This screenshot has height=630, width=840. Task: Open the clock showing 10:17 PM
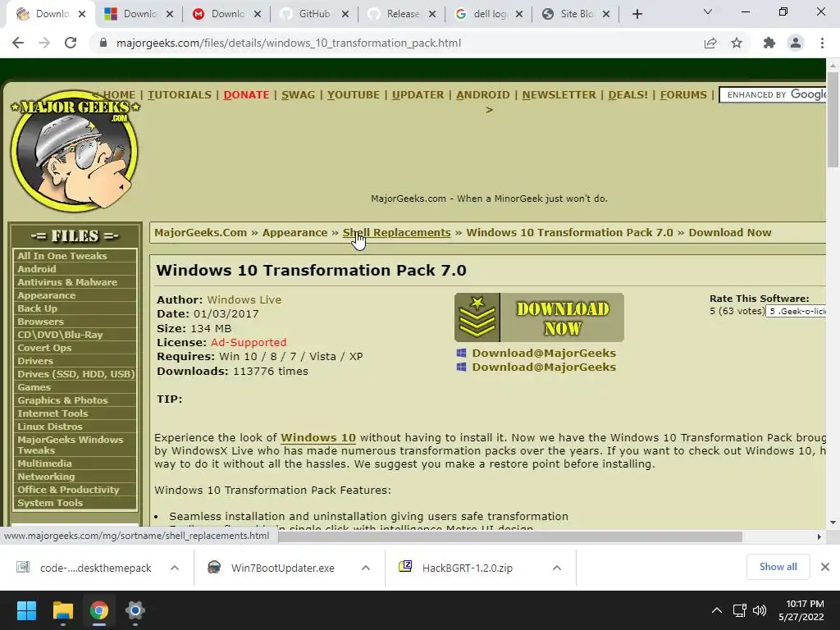coord(801,610)
